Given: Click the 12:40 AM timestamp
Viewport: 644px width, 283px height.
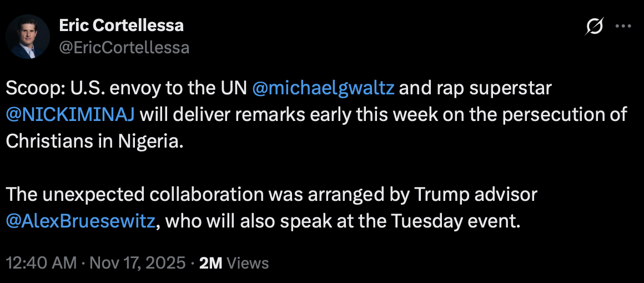Looking at the screenshot, I should click(x=41, y=263).
